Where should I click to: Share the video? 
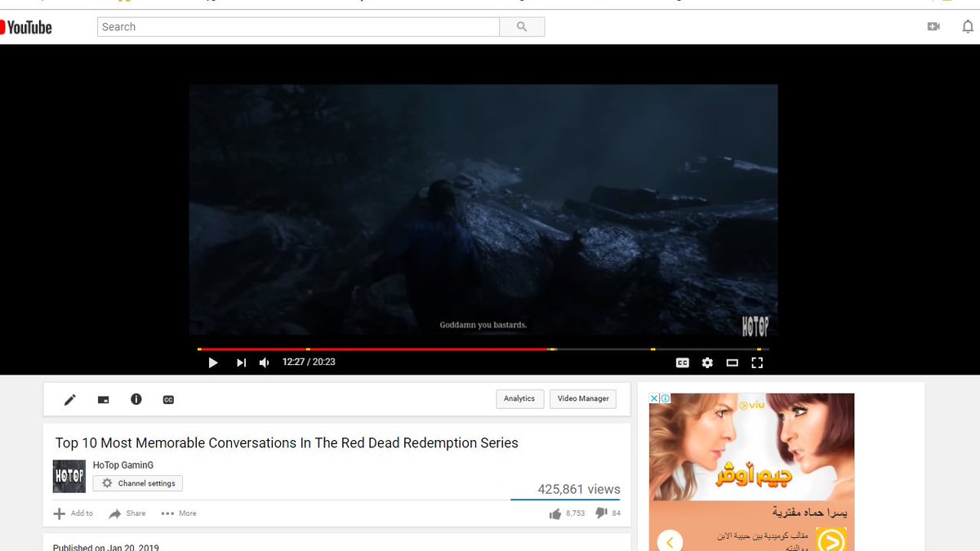click(127, 513)
